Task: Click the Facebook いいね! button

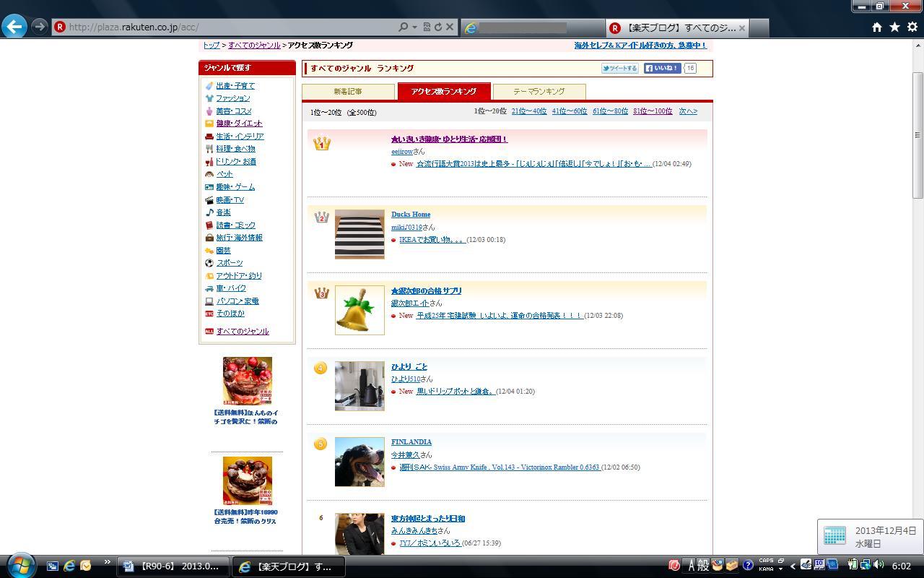Action: click(662, 69)
